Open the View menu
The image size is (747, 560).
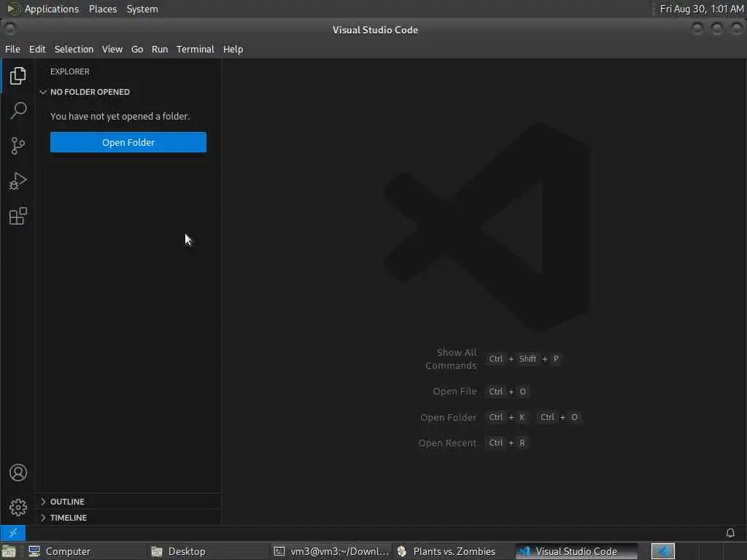click(x=112, y=49)
